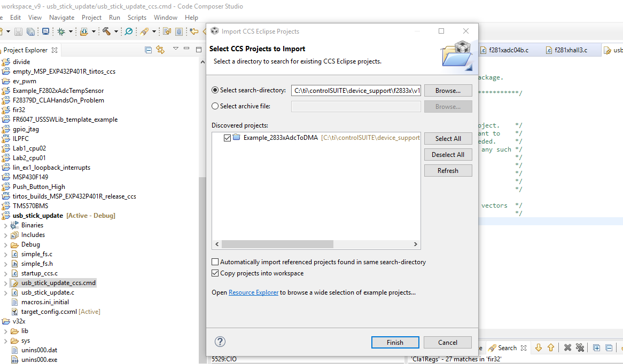Select the archive file radio button
Viewport: 623px width, 364px height.
(215, 106)
